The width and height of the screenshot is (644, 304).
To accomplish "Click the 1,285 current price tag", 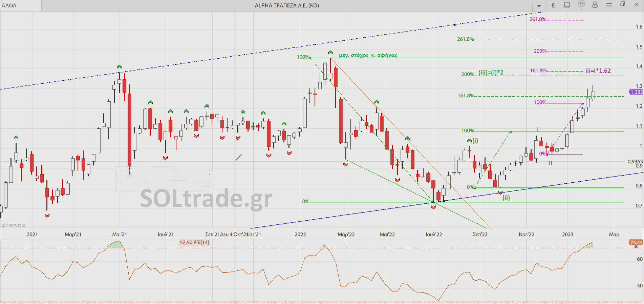I will tap(637, 92).
